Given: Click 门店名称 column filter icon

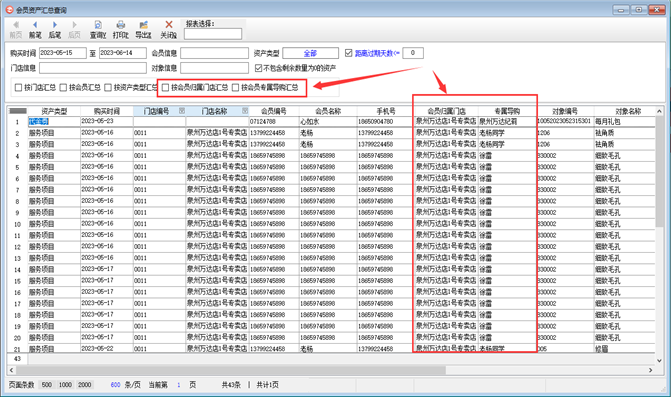Looking at the screenshot, I should click(245, 111).
